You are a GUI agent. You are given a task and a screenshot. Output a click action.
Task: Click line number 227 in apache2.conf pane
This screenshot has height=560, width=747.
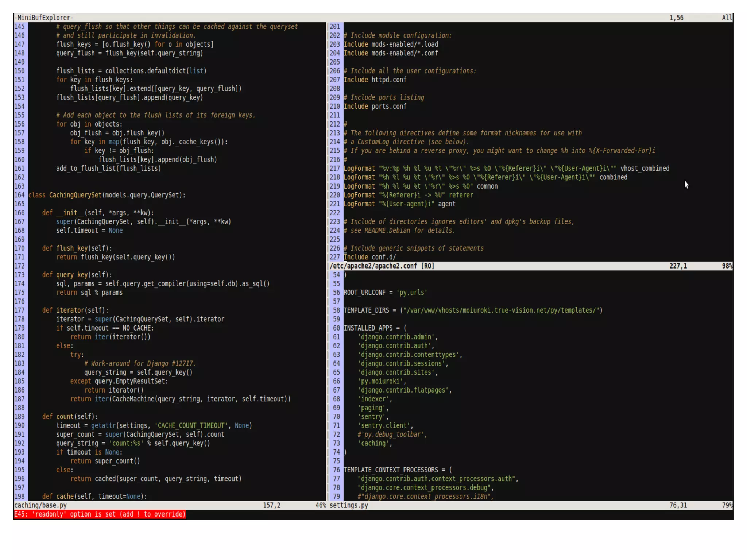[x=334, y=257]
